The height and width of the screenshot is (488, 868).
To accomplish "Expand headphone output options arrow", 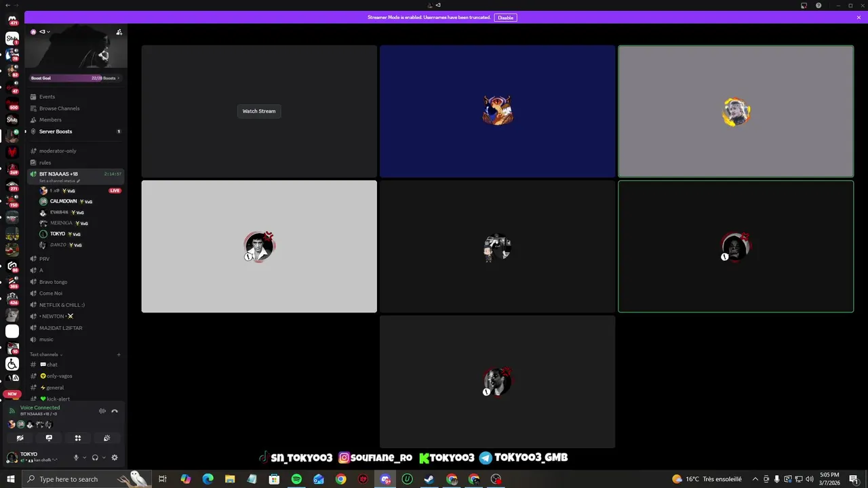I will [103, 457].
